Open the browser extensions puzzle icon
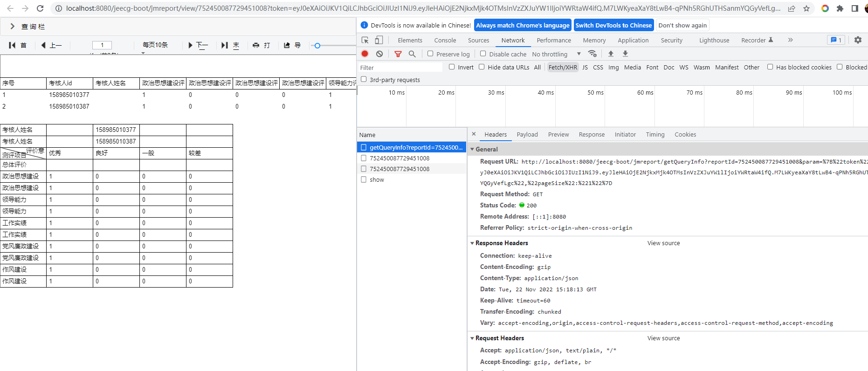 pyautogui.click(x=840, y=8)
